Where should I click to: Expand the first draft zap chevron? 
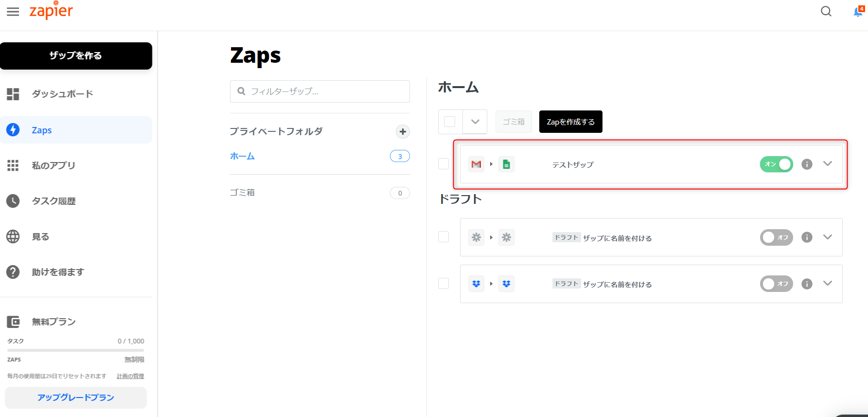pos(828,237)
